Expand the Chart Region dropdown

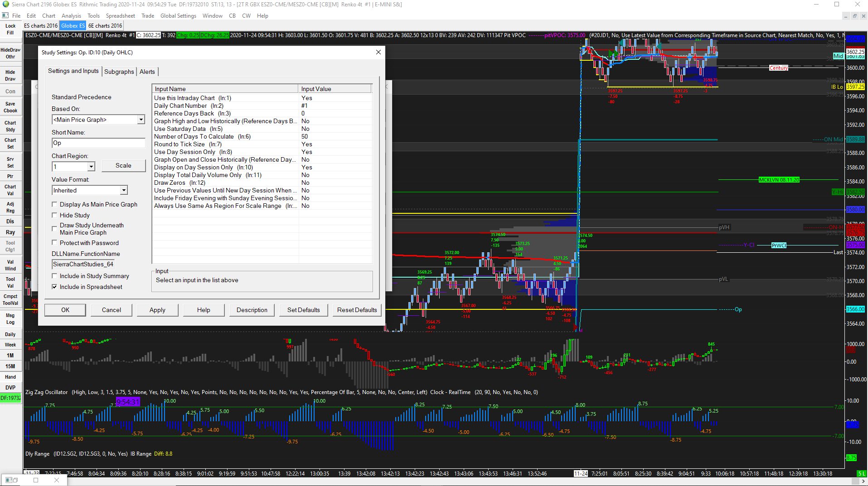pyautogui.click(x=91, y=167)
